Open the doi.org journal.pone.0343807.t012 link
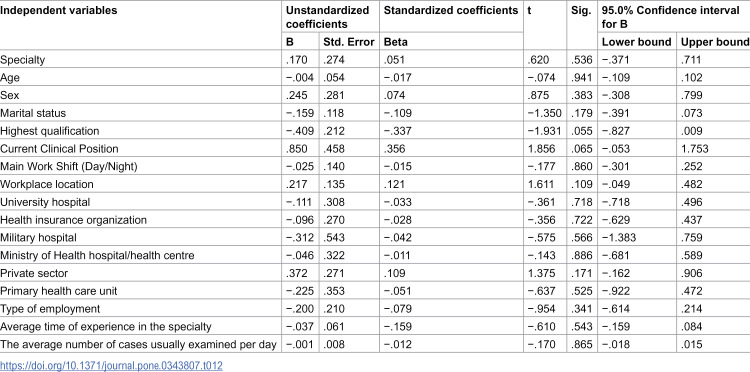 (111, 366)
